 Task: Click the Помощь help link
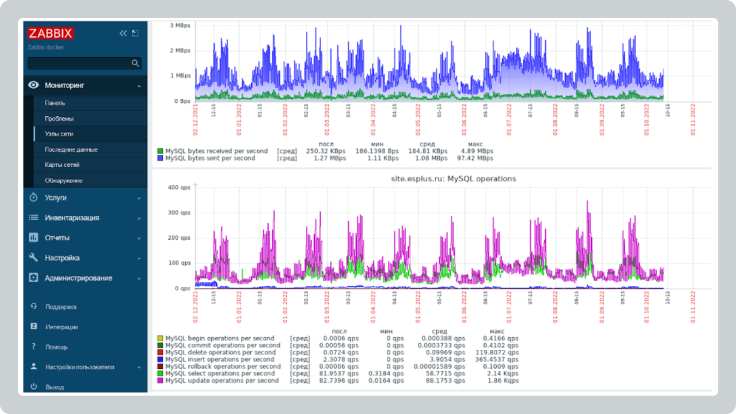tap(56, 347)
